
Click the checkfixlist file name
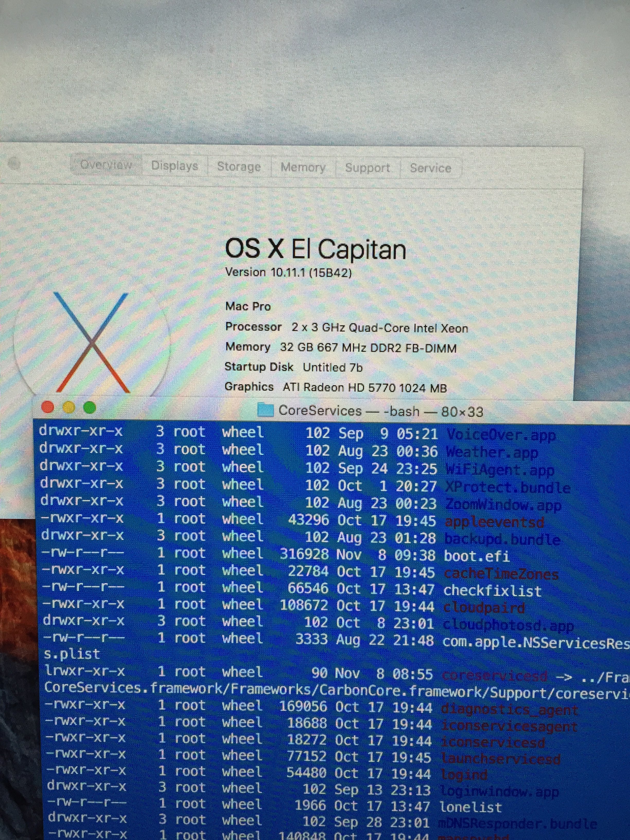tap(492, 591)
